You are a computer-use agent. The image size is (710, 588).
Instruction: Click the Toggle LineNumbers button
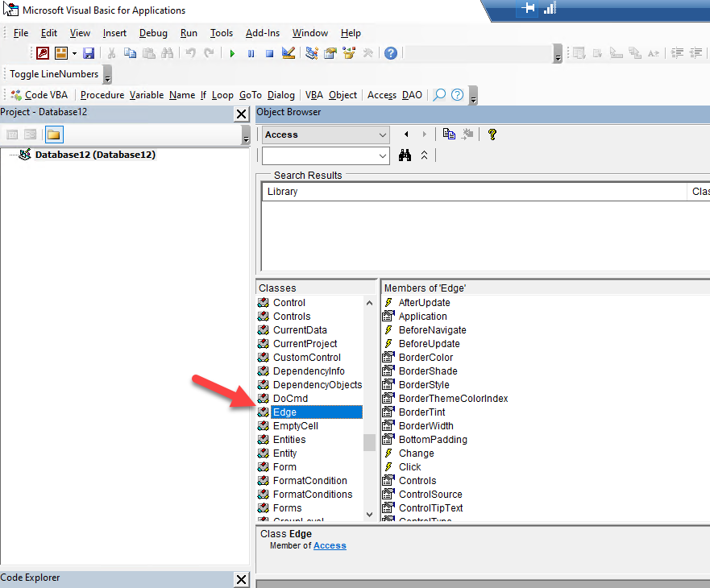54,74
